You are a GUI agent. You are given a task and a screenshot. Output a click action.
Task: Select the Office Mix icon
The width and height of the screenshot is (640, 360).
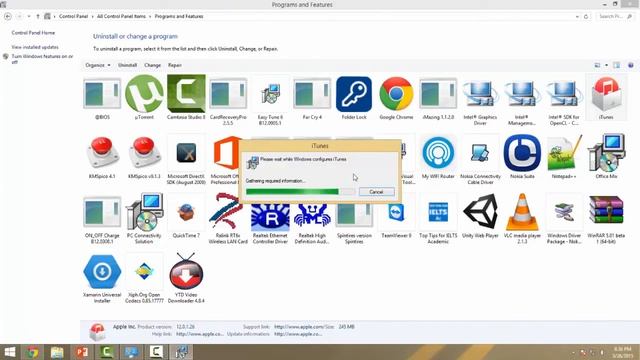tap(606, 153)
